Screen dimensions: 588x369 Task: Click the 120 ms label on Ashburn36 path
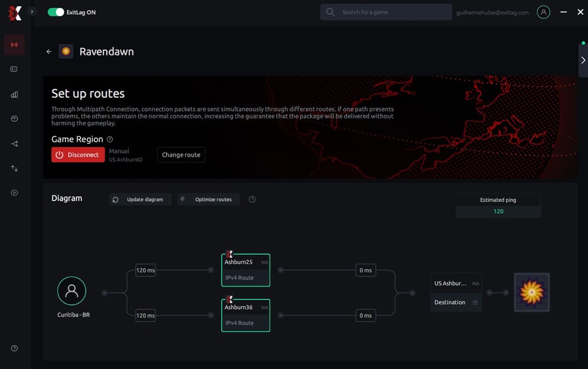pos(145,315)
